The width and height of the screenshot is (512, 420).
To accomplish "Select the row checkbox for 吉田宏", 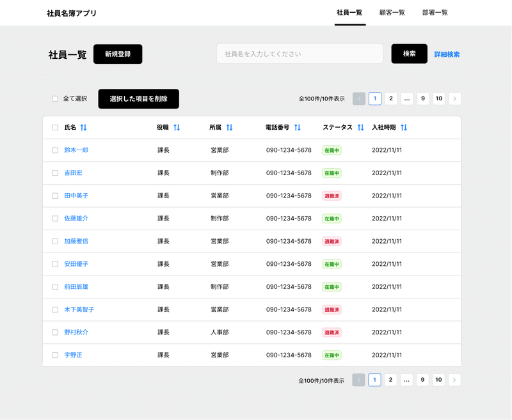I will [x=55, y=173].
